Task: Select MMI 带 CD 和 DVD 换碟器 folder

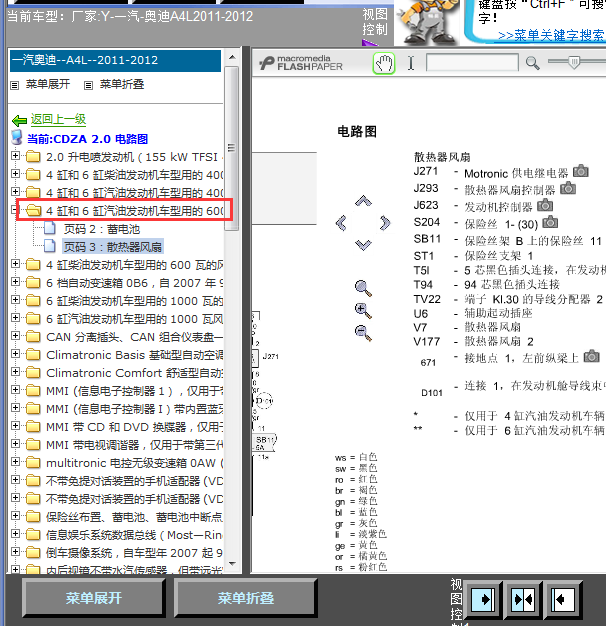Action: pyautogui.click(x=134, y=427)
